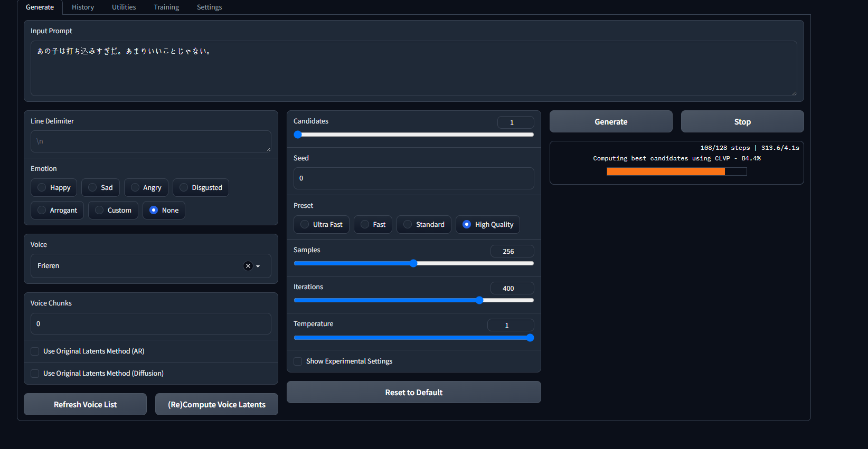Image resolution: width=868 pixels, height=449 pixels.
Task: Click the Input Prompt resize handle
Action: 794,93
